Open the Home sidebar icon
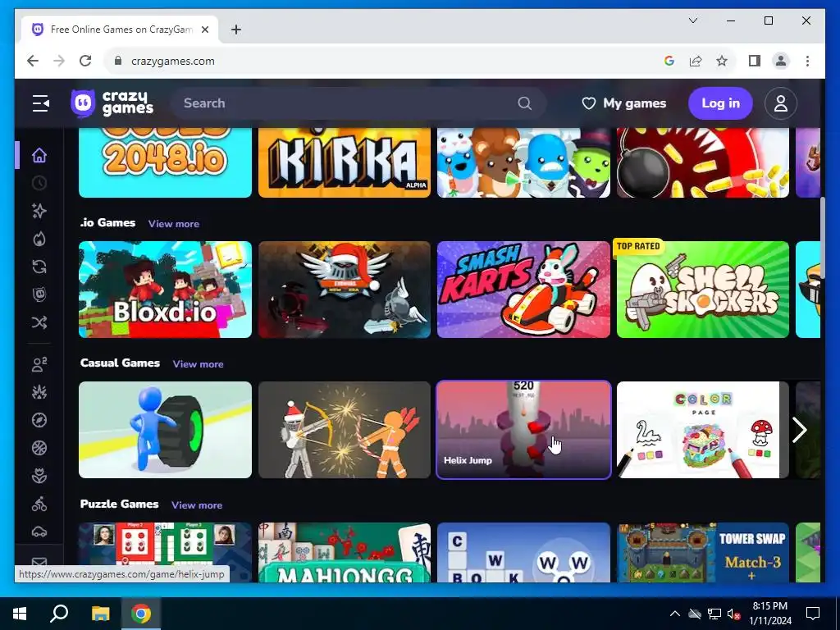Viewport: 840px width, 630px height. click(39, 155)
